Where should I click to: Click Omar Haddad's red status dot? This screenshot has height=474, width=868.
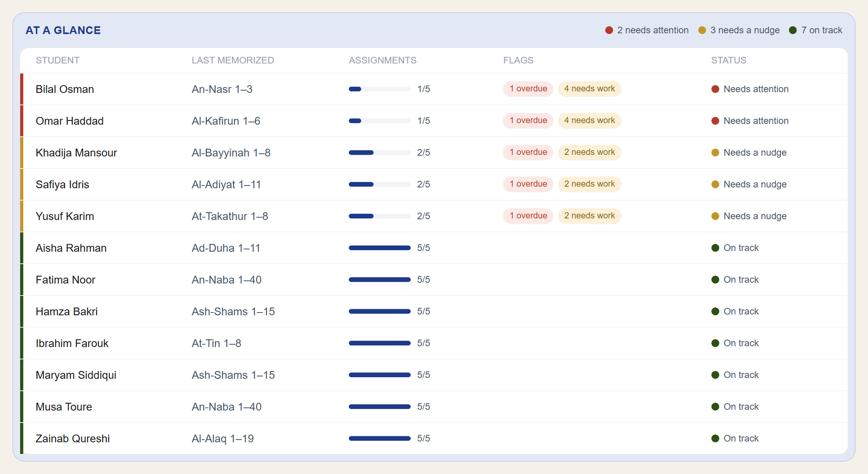(x=715, y=121)
